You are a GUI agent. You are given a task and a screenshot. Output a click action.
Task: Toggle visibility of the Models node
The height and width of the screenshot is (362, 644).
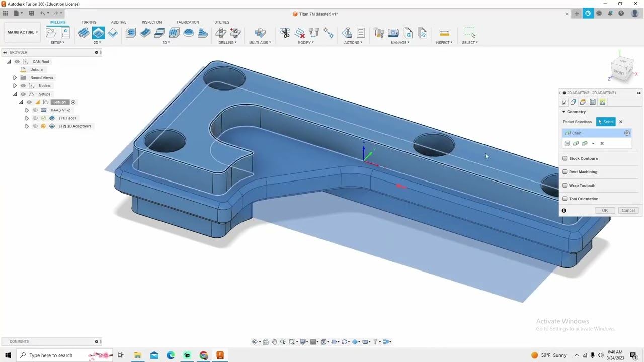[x=23, y=86]
